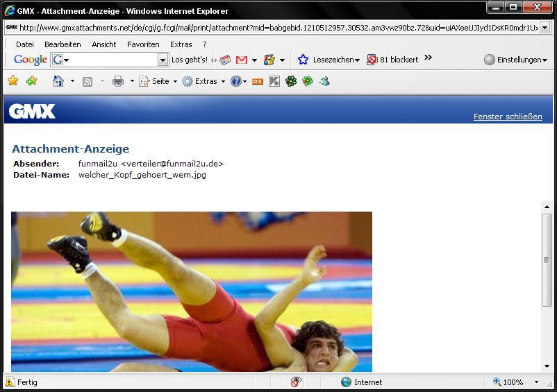Click the Add to Favorites icon

click(31, 81)
